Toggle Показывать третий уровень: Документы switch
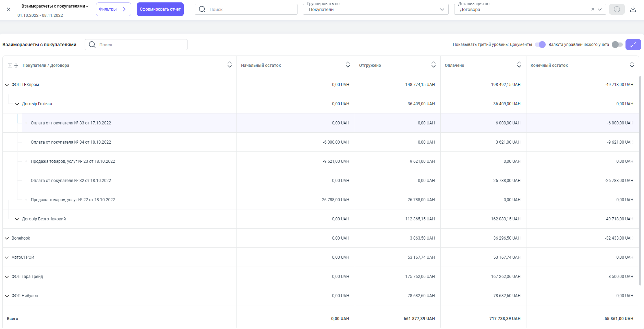This screenshot has width=644, height=329. (x=540, y=45)
